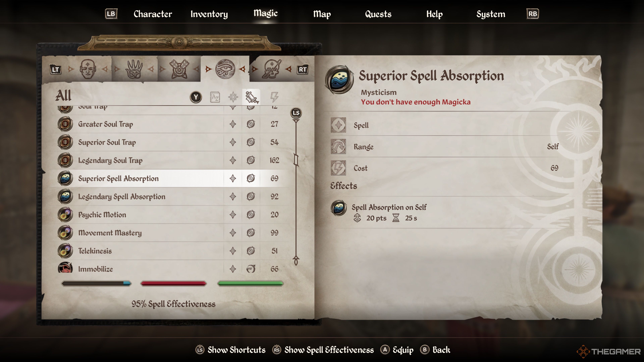
Task: Open the Quests tab
Action: point(378,14)
